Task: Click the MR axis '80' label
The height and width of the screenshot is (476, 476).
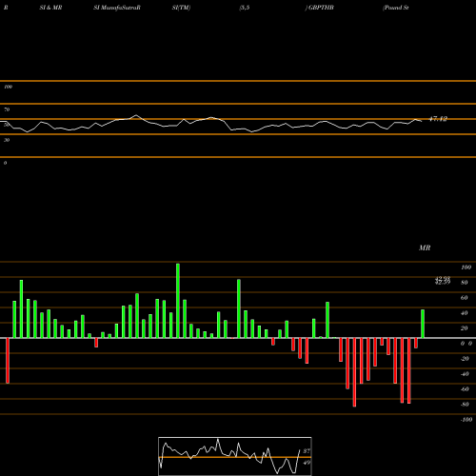Action: point(465,283)
